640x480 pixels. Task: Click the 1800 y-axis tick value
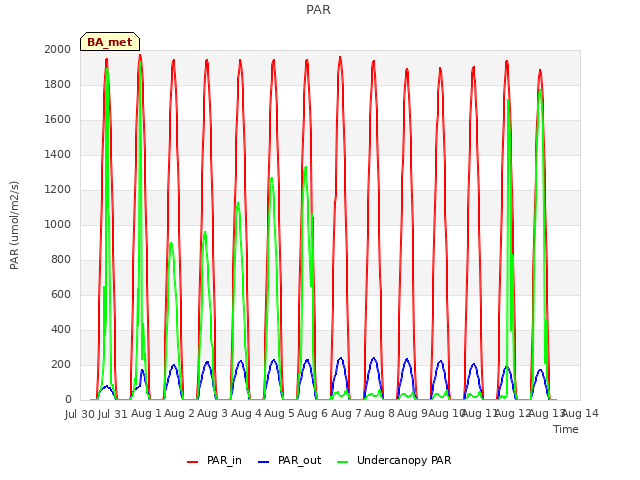tap(58, 84)
